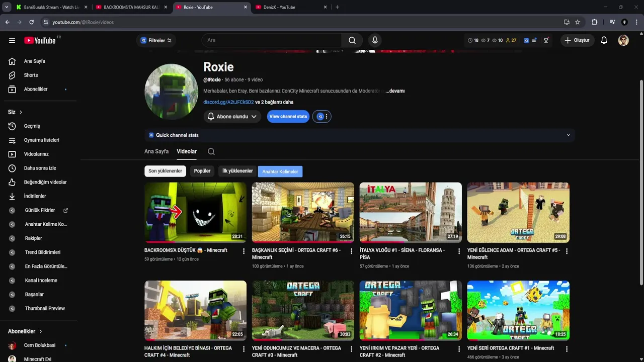Open options for BAŞKANLIK SEÇİMİ video
Image resolution: width=644 pixels, height=362 pixels.
(x=352, y=251)
